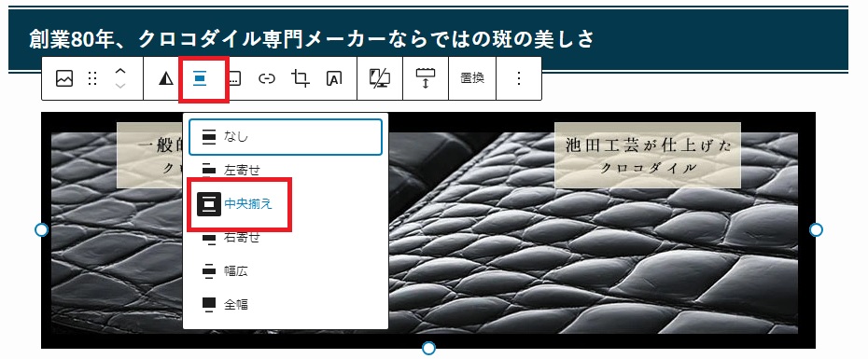Select the なし alignment option
The height and width of the screenshot is (359, 868).
click(286, 137)
